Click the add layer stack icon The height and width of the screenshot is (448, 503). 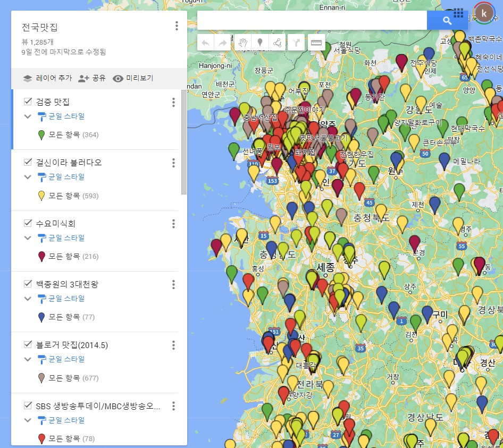[28, 78]
